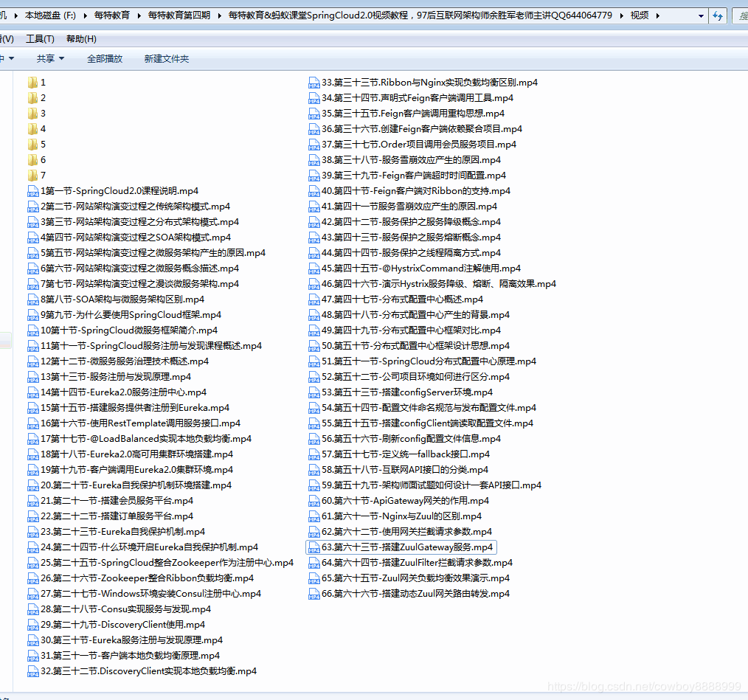This screenshot has width=748, height=700.
Task: Click MP4 icon of 33.第三十三节.Ribbon与Nginx file
Action: [x=314, y=83]
